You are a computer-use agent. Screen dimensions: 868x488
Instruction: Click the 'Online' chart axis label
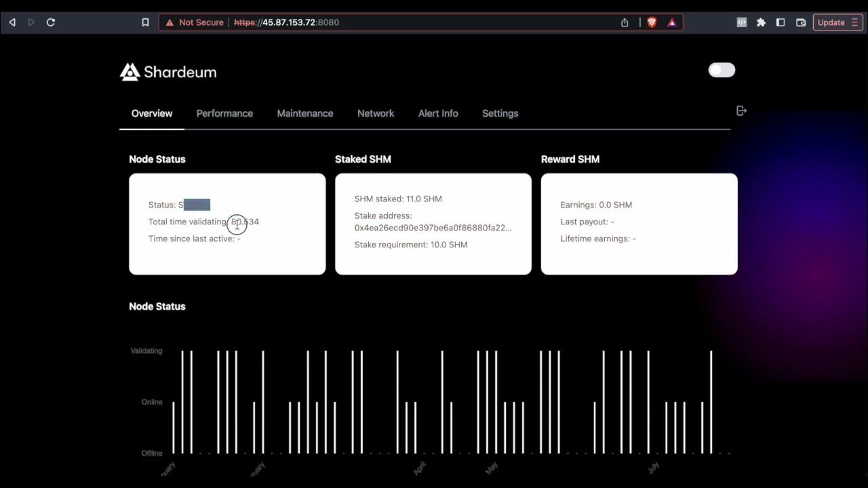click(152, 402)
